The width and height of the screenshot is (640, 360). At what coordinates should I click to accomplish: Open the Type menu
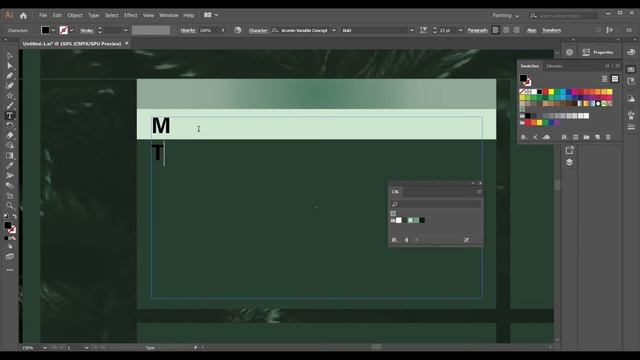coord(93,16)
